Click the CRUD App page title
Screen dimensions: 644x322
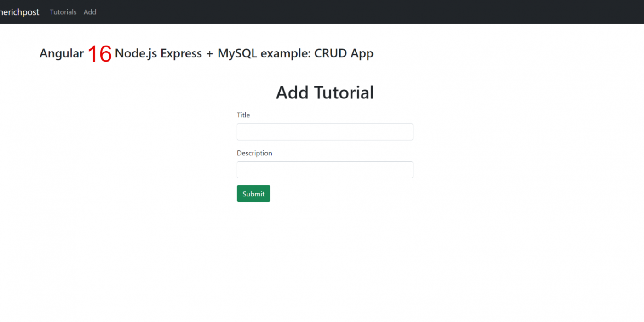(207, 53)
